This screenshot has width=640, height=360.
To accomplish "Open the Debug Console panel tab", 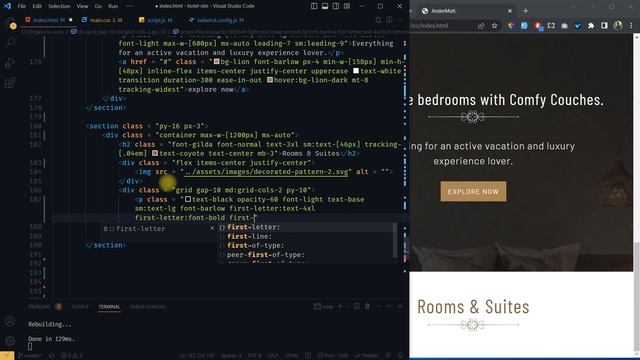I will click(x=148, y=307).
